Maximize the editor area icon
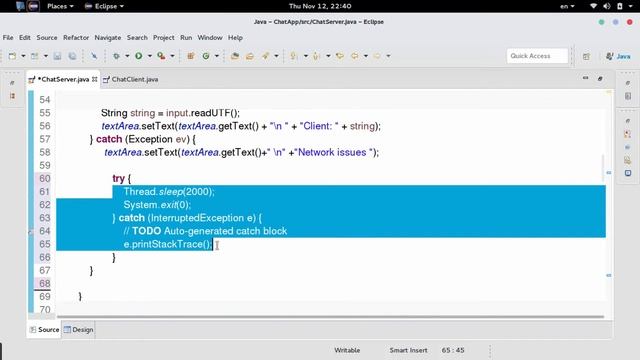Screen dimensions: 640x360 (600, 78)
